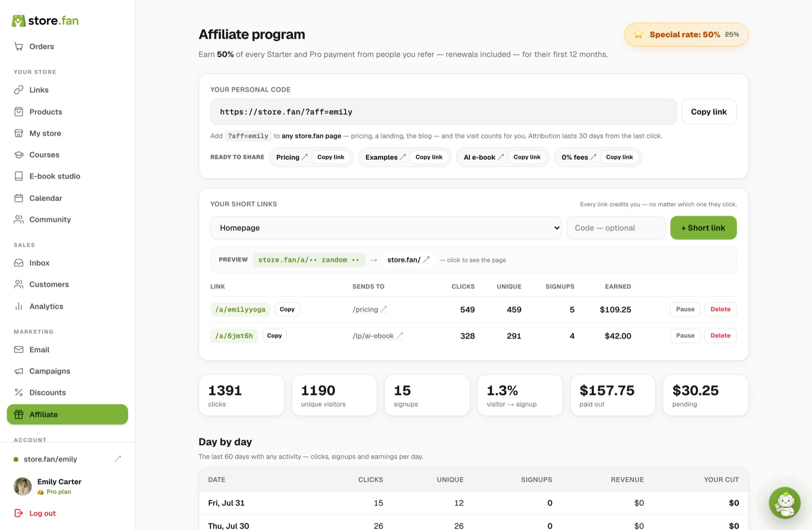This screenshot has height=530, width=812.
Task: Expand the Homepage destination dropdown
Action: point(386,228)
